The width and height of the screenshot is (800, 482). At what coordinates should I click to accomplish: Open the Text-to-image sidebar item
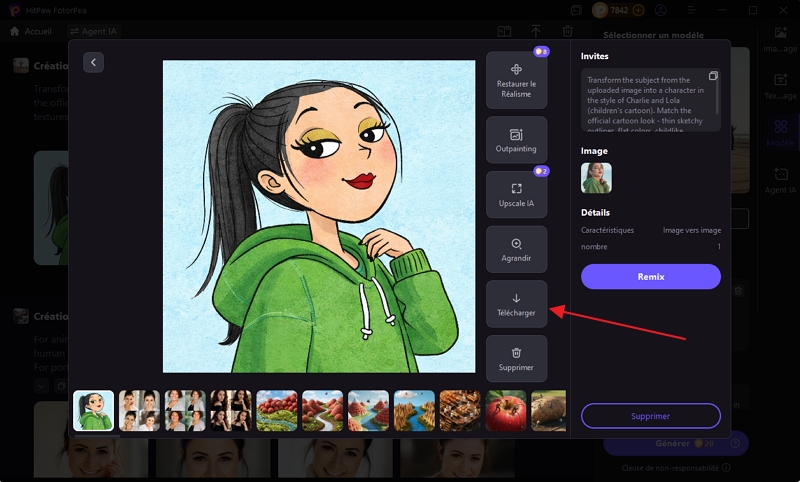coord(781,86)
